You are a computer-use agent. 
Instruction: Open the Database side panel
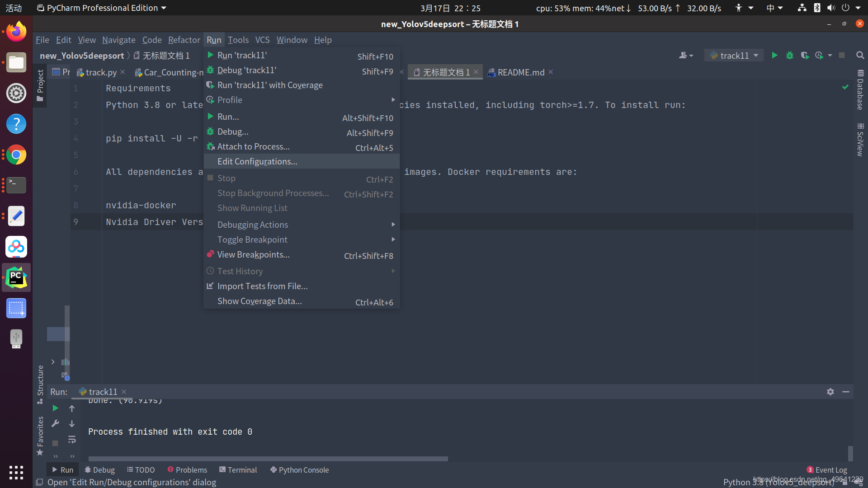coord(860,90)
